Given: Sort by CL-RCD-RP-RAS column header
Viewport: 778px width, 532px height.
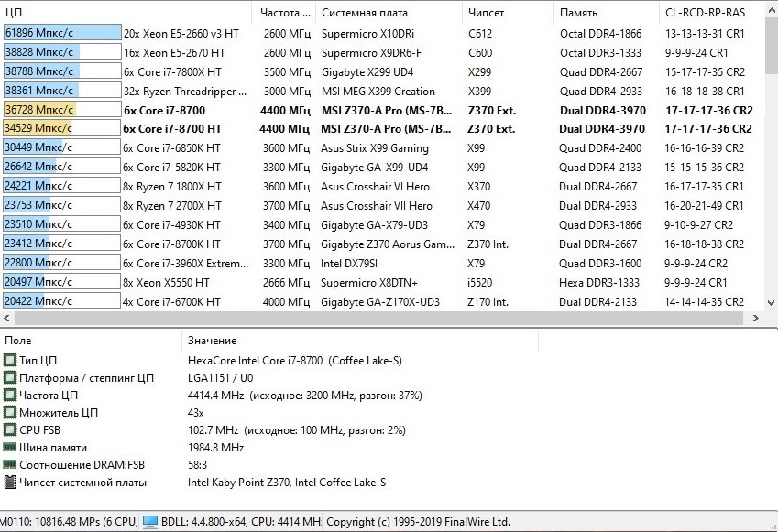Looking at the screenshot, I should tap(711, 13).
